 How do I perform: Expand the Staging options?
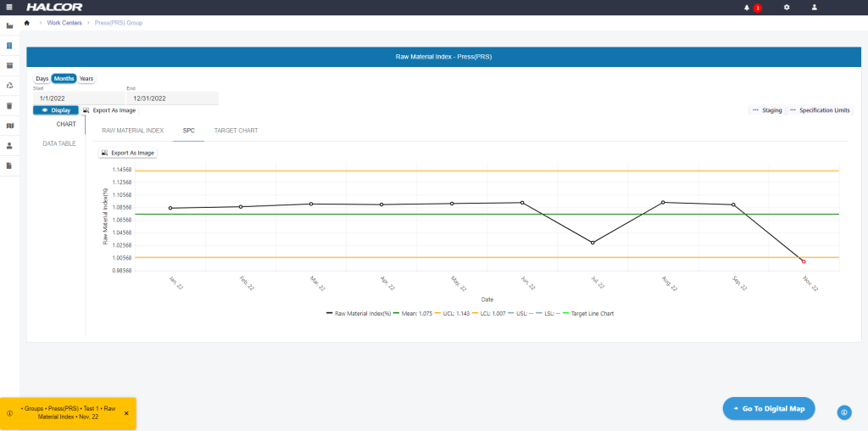pyautogui.click(x=766, y=110)
